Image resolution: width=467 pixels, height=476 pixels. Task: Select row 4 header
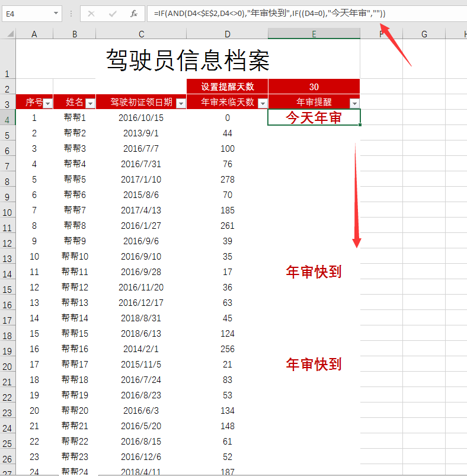[7, 117]
